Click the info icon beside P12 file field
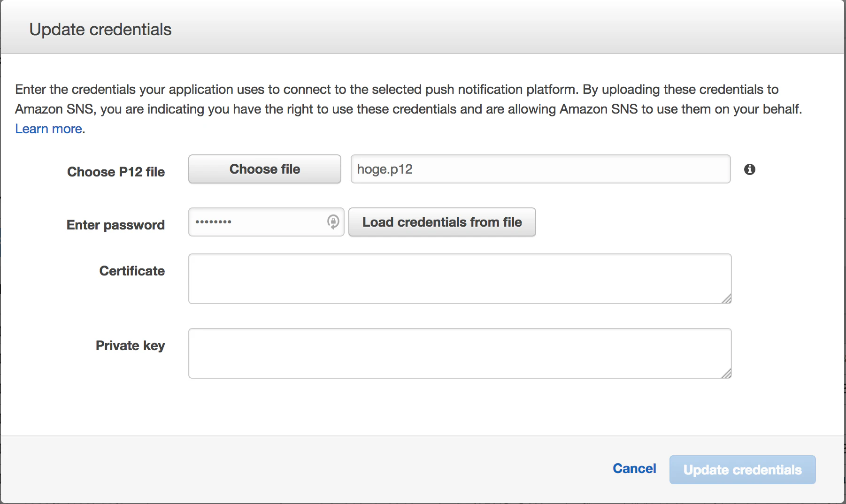The width and height of the screenshot is (846, 504). point(750,169)
